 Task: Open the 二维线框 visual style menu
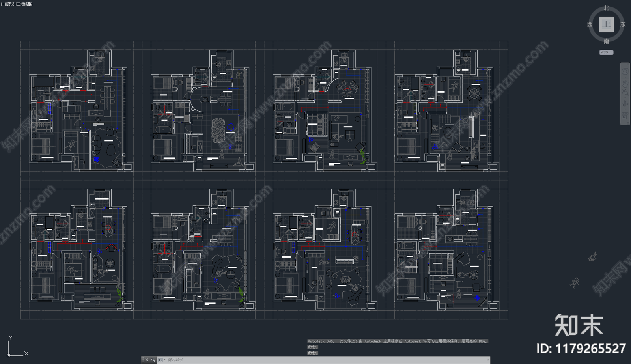(x=24, y=4)
